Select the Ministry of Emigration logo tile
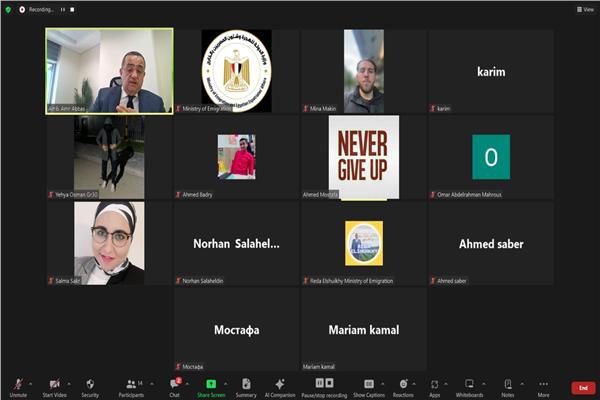Viewport: 600px width, 400px height. [236, 71]
